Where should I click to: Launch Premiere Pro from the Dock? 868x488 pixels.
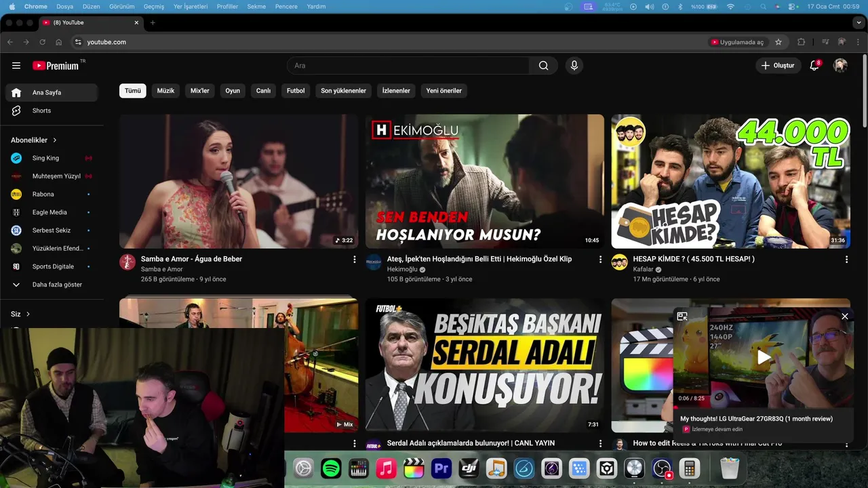[441, 468]
